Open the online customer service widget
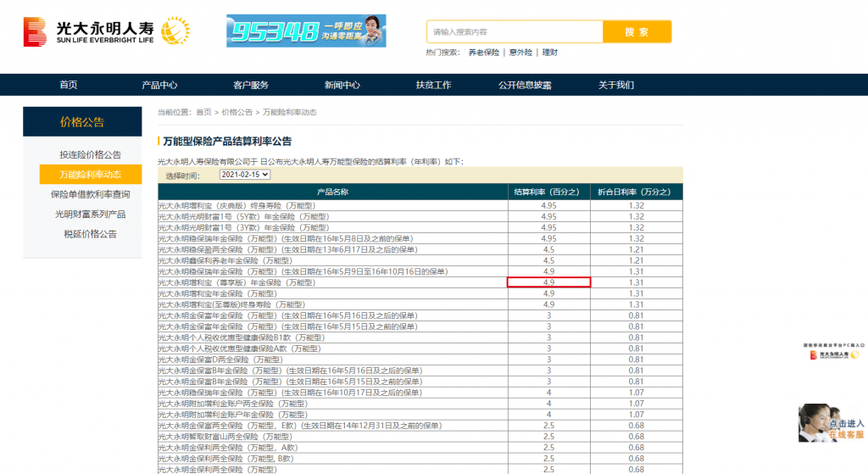868x474 pixels. point(832,423)
